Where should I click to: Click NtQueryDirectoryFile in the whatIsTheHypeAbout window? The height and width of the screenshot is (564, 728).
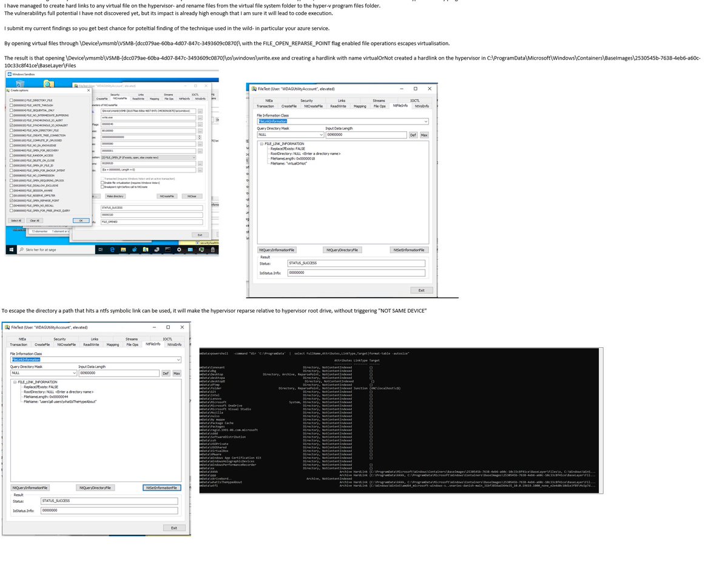[95, 488]
